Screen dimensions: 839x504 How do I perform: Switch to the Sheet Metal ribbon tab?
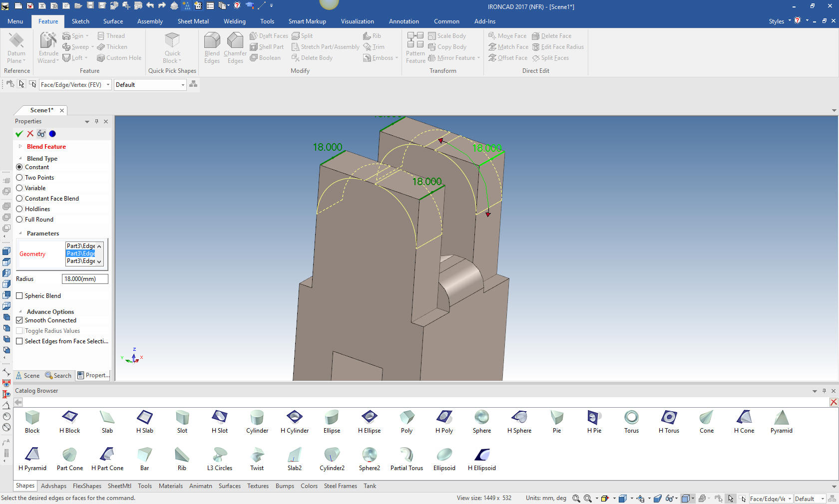[x=193, y=21]
